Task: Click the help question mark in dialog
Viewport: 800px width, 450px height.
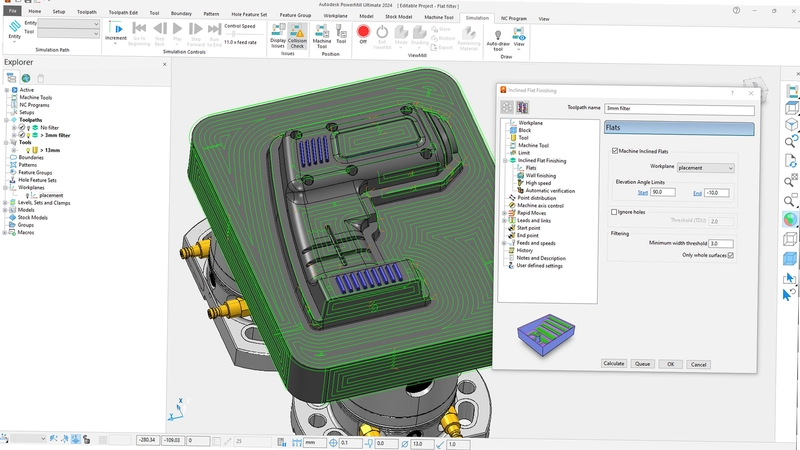Action: click(732, 93)
